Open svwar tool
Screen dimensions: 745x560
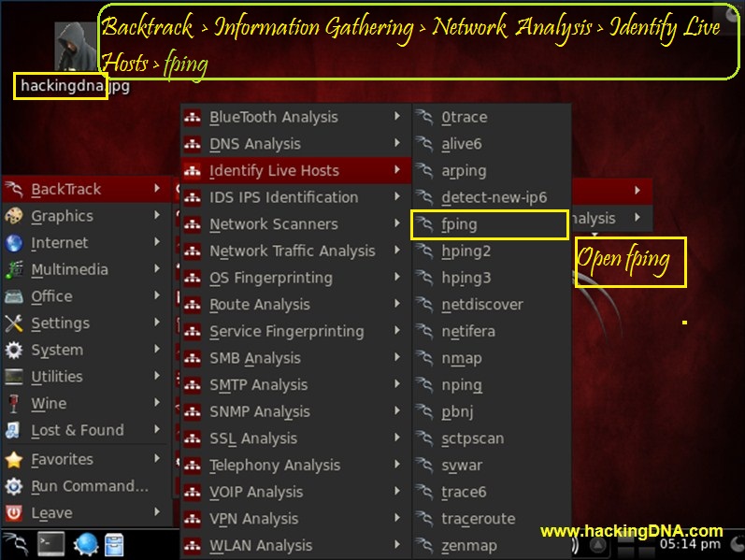(492, 465)
